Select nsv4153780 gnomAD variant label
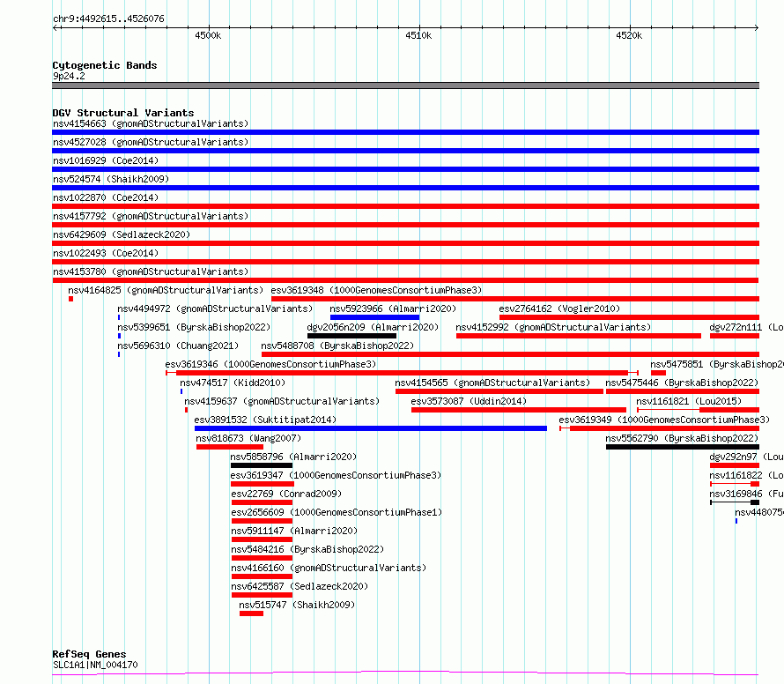Image resolution: width=784 pixels, height=684 pixels. (151, 271)
